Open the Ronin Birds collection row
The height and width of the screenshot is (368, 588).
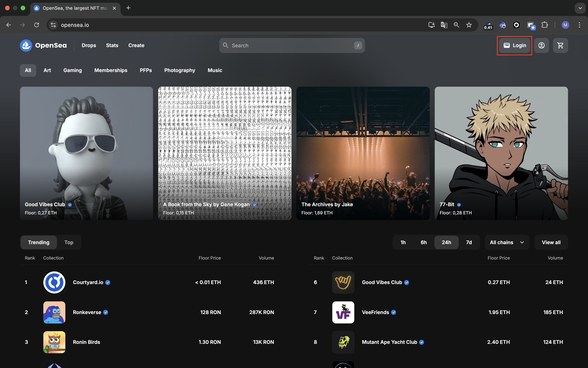tap(149, 342)
